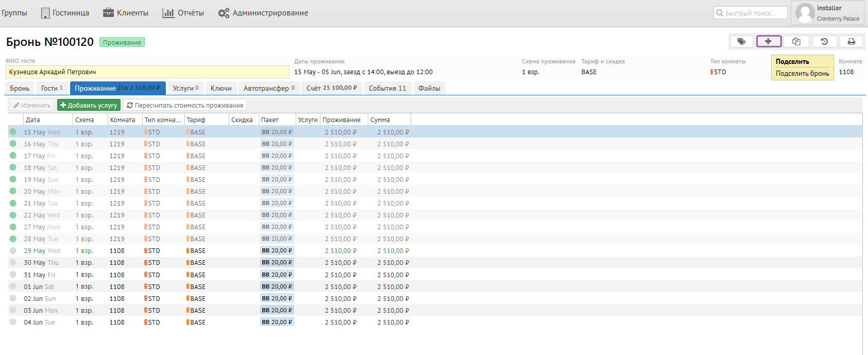Click the installer user avatar icon
Screen dimensions: 868x355
805,13
